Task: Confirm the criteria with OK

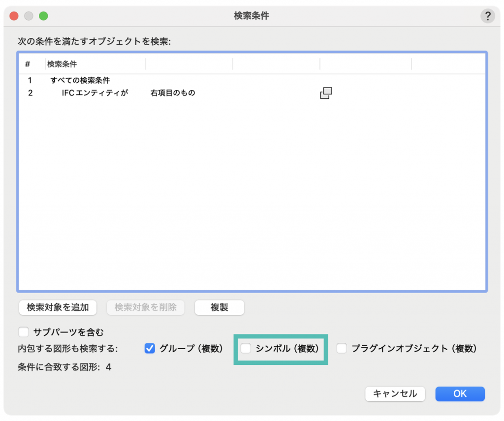Action: [460, 394]
